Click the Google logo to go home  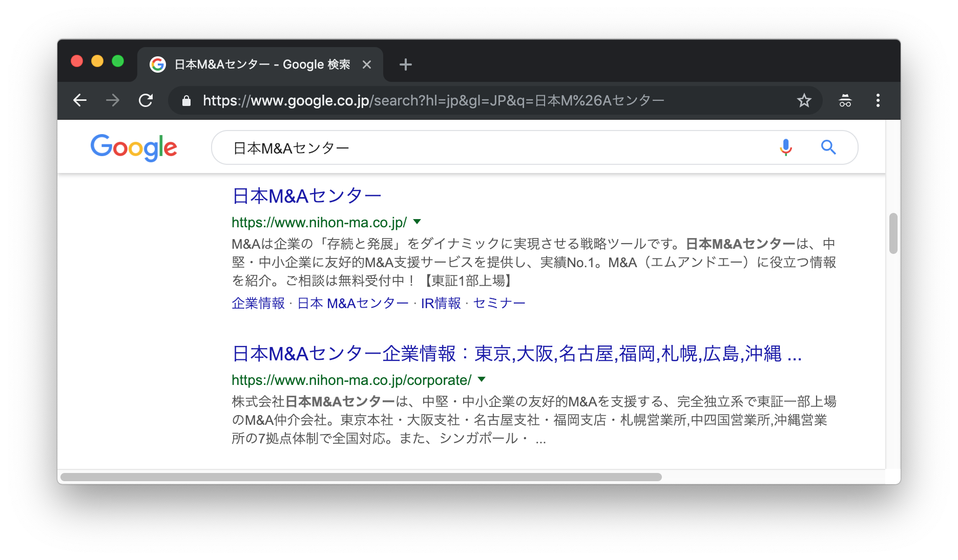[x=133, y=147]
